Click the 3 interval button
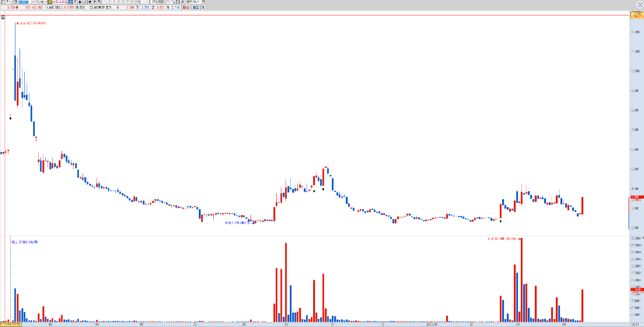This screenshot has width=644, height=327. pyautogui.click(x=109, y=2)
